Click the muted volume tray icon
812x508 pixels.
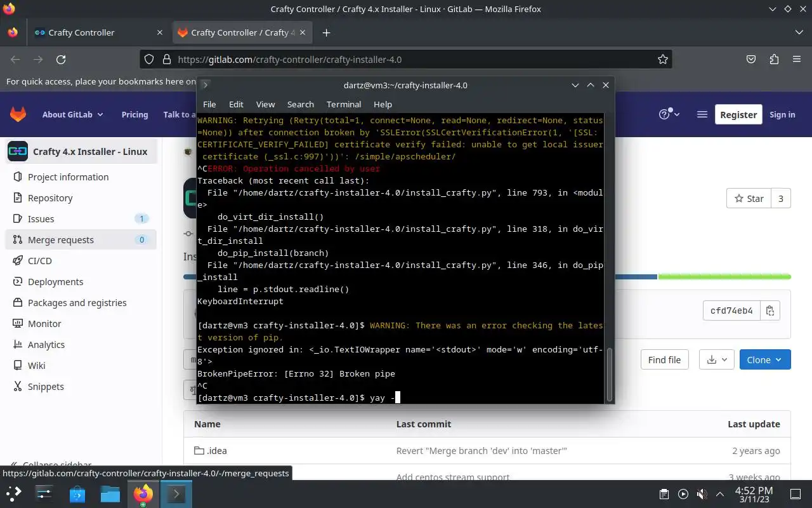[702, 494]
